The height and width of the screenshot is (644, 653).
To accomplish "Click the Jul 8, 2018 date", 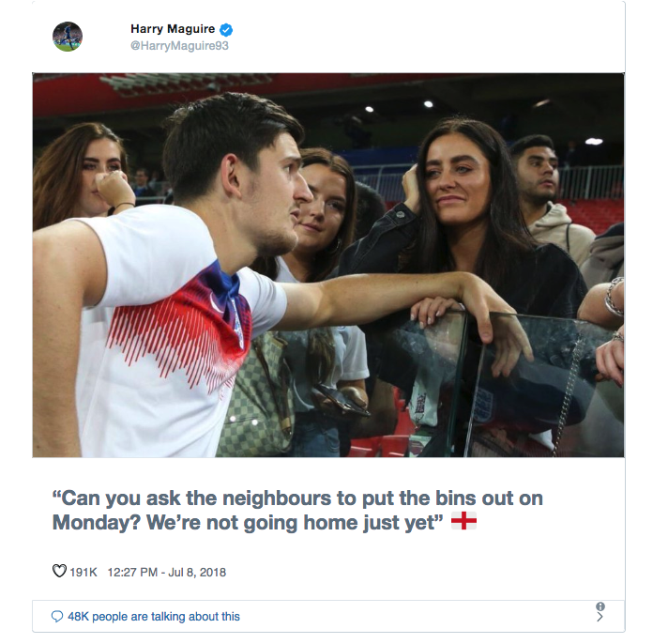I will coord(197,573).
